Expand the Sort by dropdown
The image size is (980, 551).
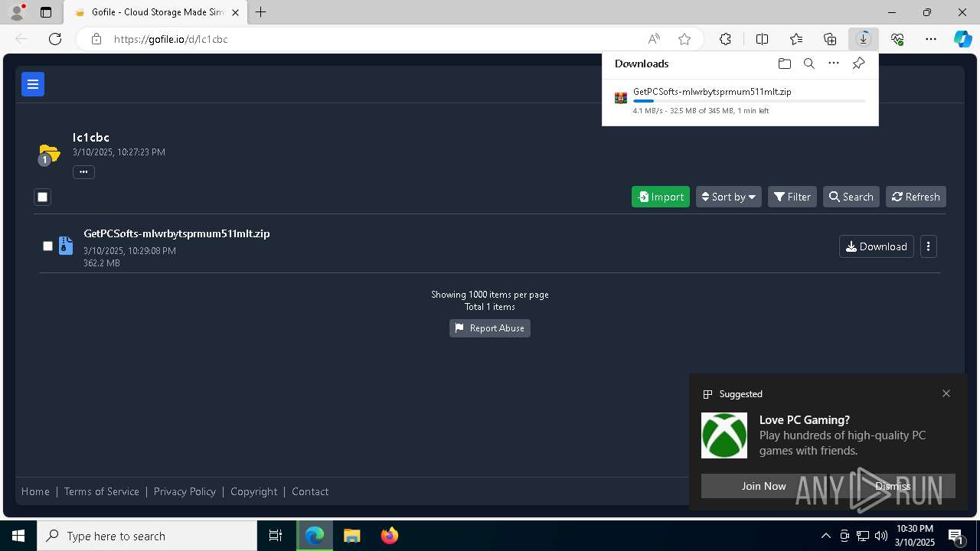(x=729, y=197)
